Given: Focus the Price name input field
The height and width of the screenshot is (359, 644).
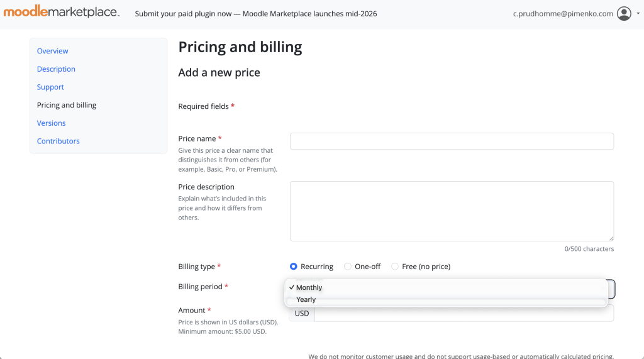Looking at the screenshot, I should [452, 141].
